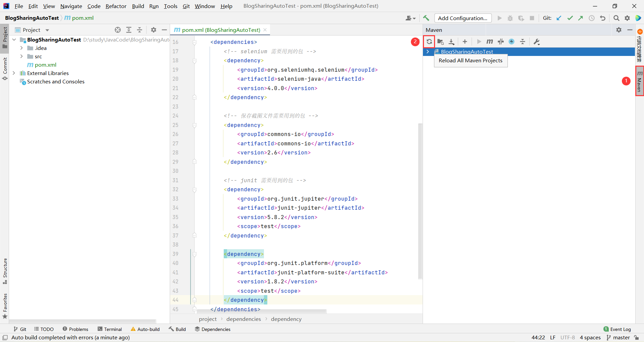
Task: Expand the src folder
Action: pyautogui.click(x=21, y=56)
